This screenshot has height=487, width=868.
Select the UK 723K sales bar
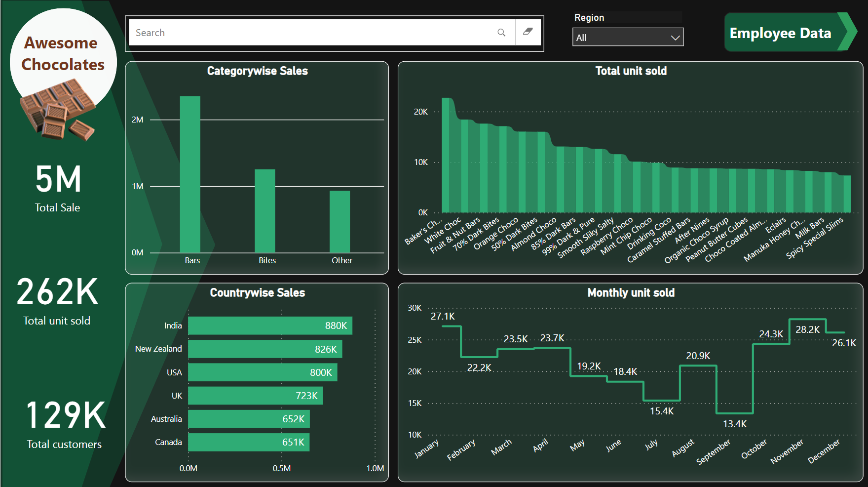(x=255, y=396)
